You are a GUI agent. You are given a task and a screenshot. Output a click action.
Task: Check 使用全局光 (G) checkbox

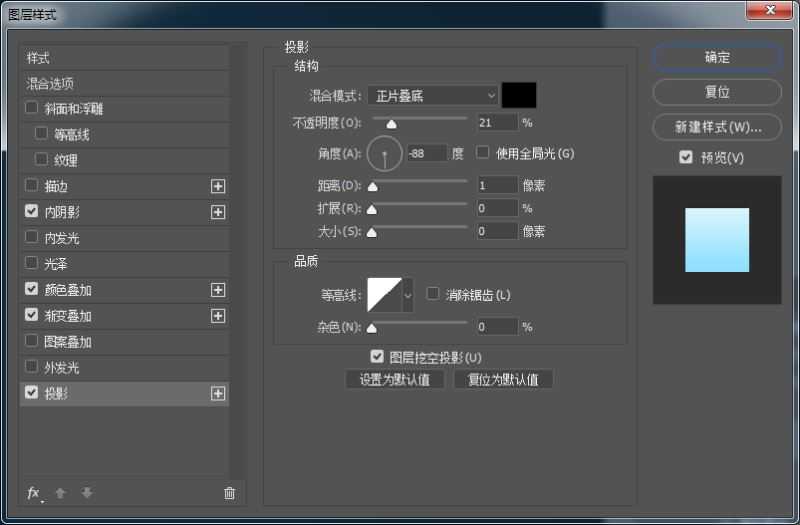482,152
